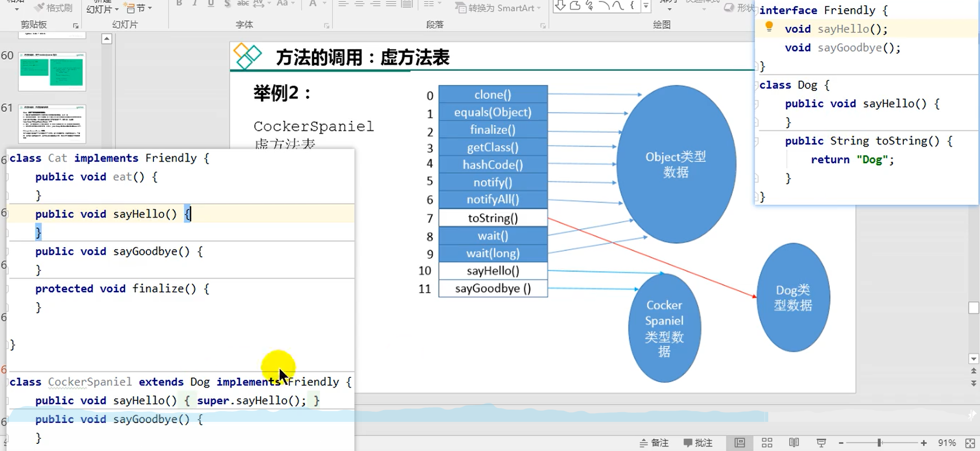Click the slide title 方法的调用：虚方法表
The width and height of the screenshot is (980, 451).
pos(363,57)
